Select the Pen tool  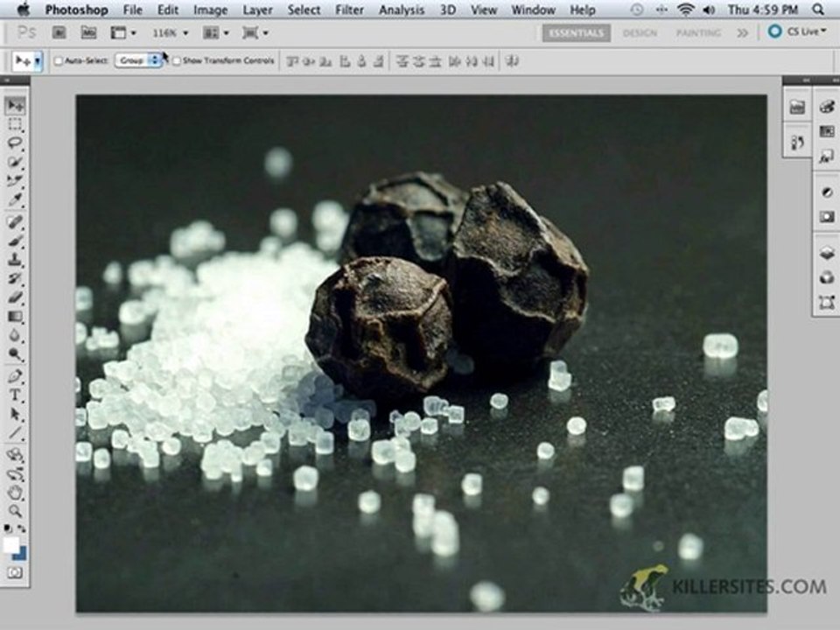(15, 376)
